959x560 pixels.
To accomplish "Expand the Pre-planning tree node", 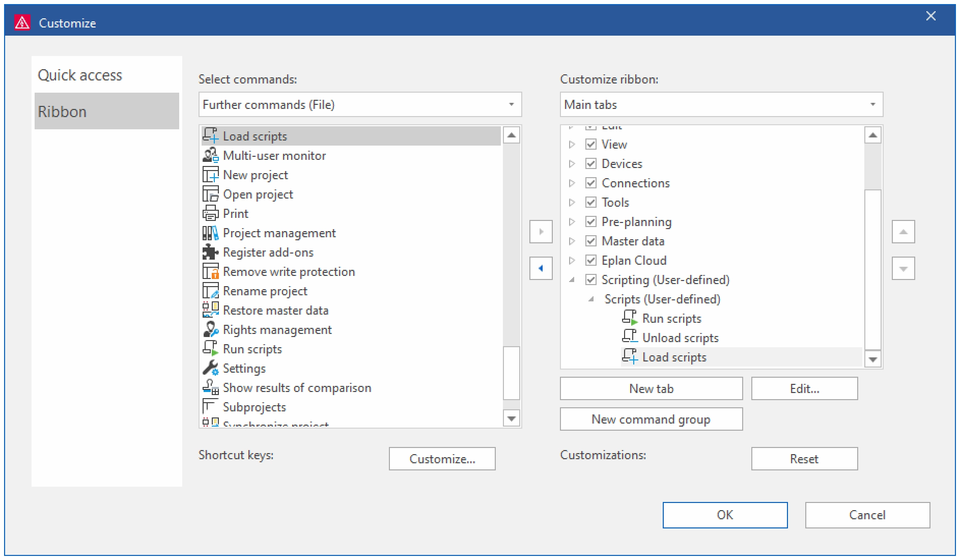I will pyautogui.click(x=572, y=221).
